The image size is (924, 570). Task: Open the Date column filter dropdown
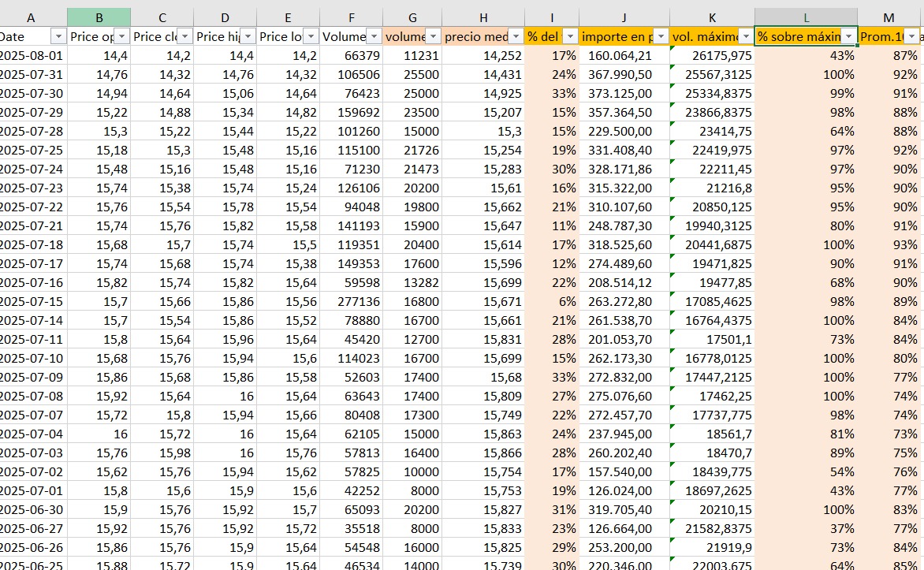58,37
